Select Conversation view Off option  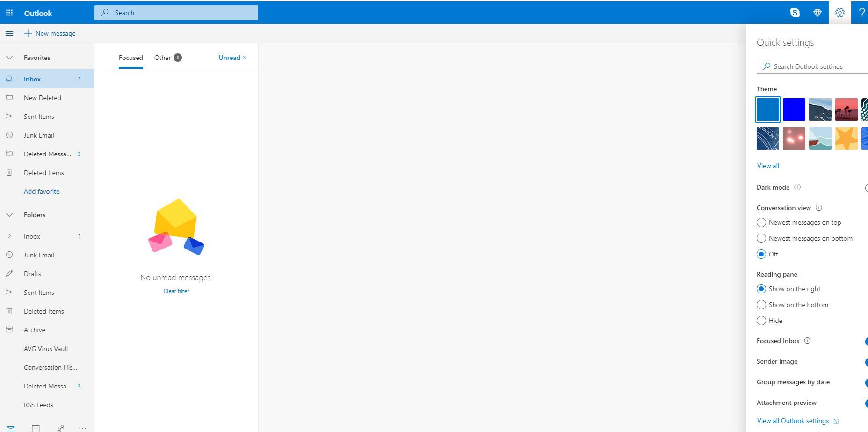pyautogui.click(x=761, y=254)
